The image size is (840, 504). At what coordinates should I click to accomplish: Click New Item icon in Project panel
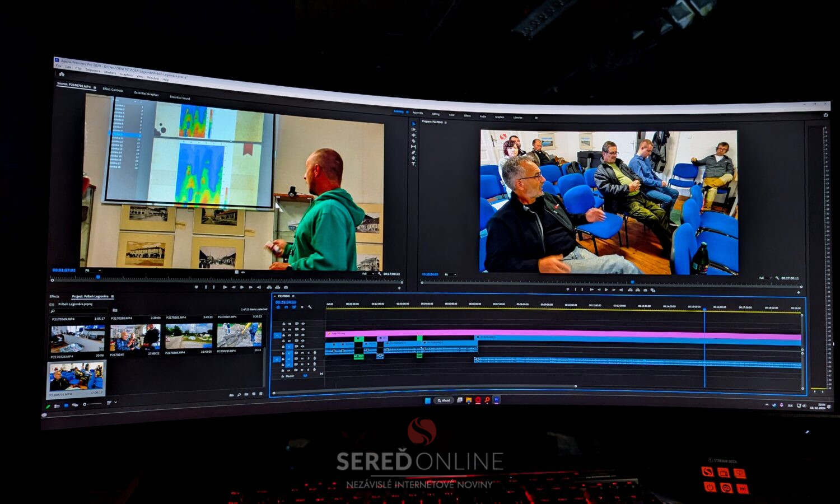coord(254,394)
